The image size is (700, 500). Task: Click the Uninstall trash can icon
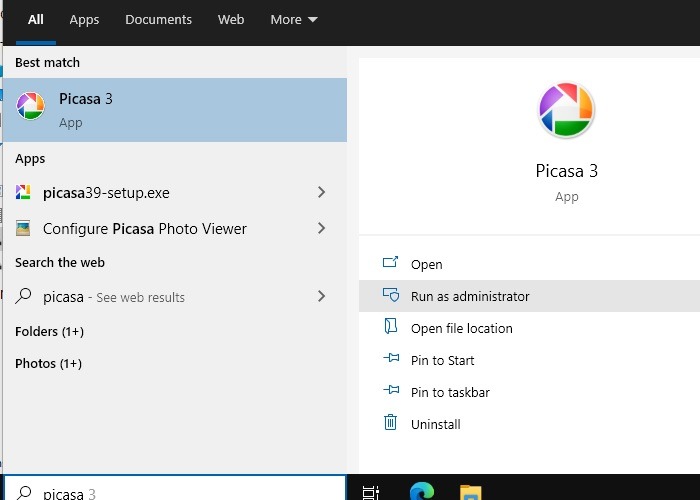[x=390, y=422]
